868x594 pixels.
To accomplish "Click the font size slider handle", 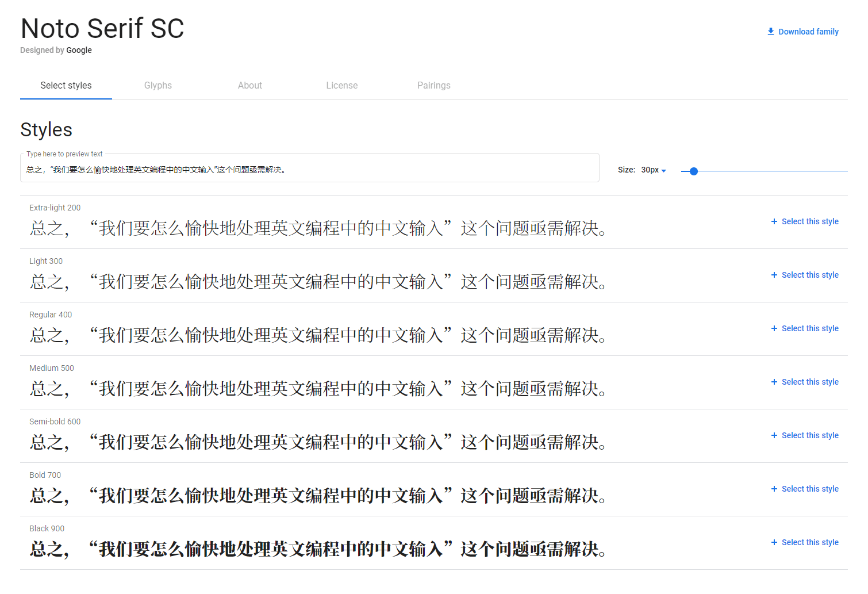I will pos(694,171).
